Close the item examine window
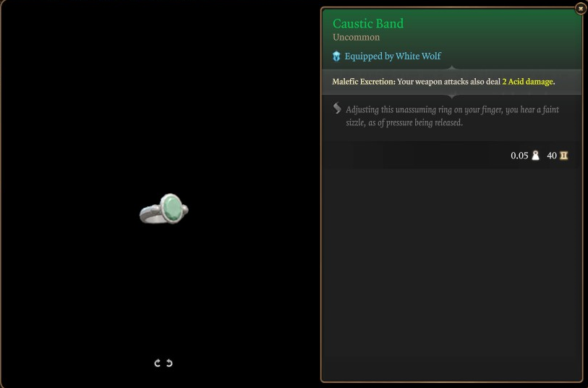 581,8
